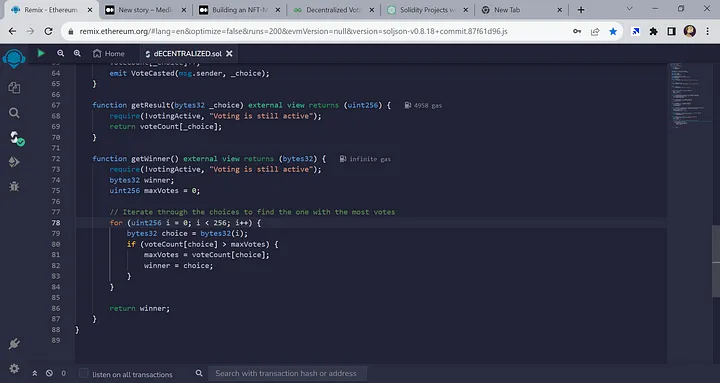Toggle listen on all transactions checkbox
This screenshot has width=720, height=383.
(x=84, y=373)
